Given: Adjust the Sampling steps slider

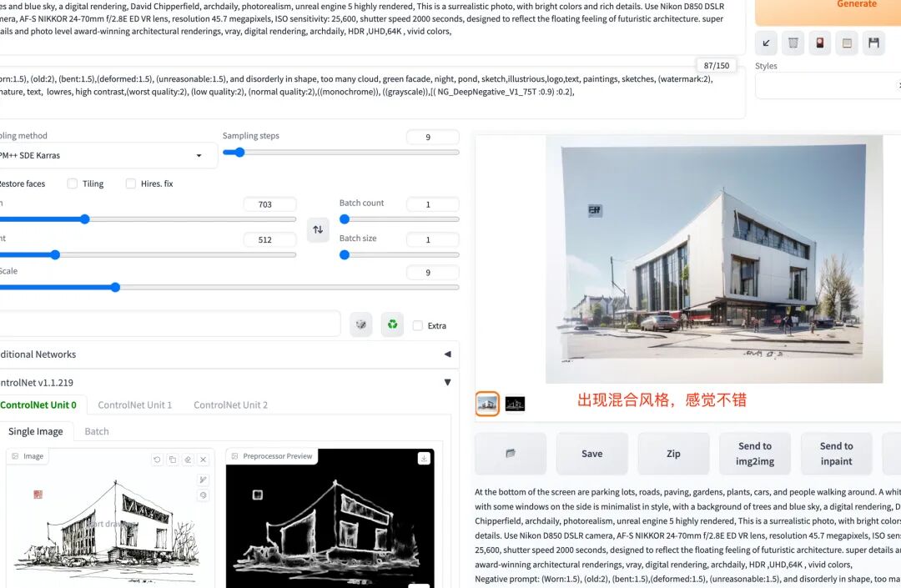Looking at the screenshot, I should coord(340,152).
